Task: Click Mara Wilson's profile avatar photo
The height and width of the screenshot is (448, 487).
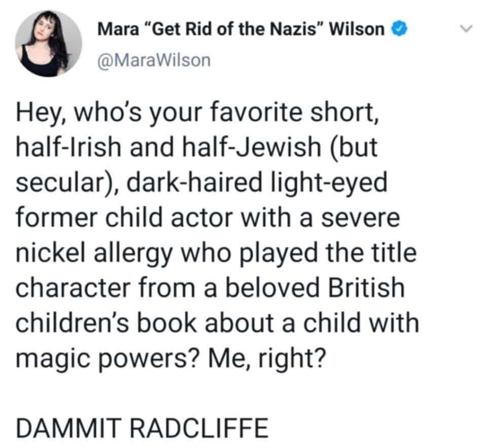Action: point(48,43)
